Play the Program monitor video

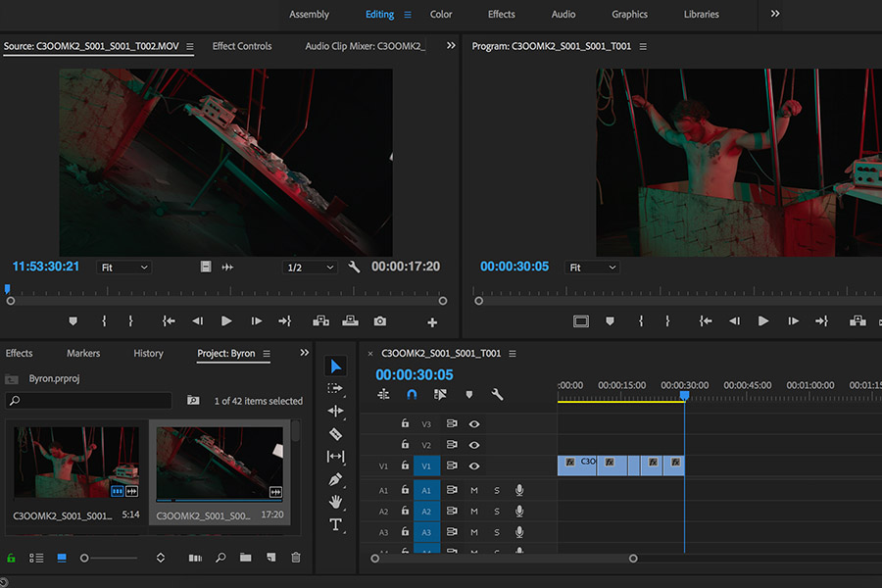tap(762, 321)
